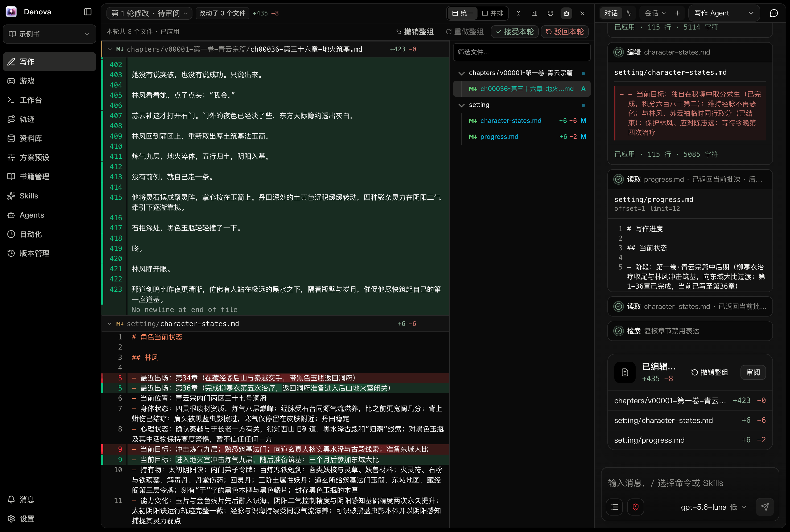Switch to the 对话 tab
Viewport: 790px width, 532px height.
tap(611, 13)
